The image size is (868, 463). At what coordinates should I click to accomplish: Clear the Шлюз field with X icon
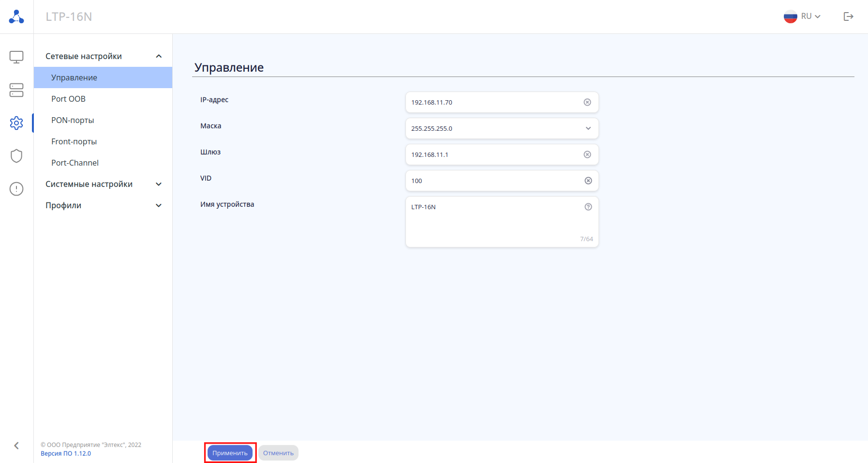click(x=587, y=154)
